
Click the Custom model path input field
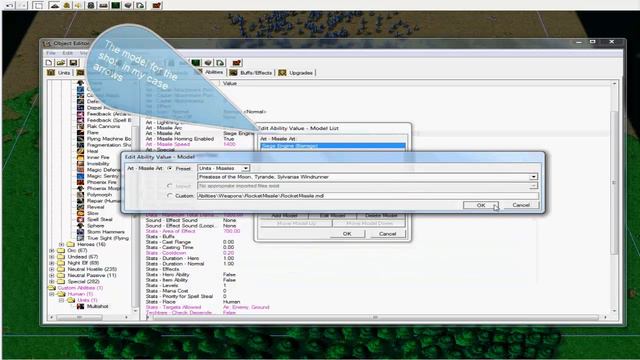pos(367,196)
